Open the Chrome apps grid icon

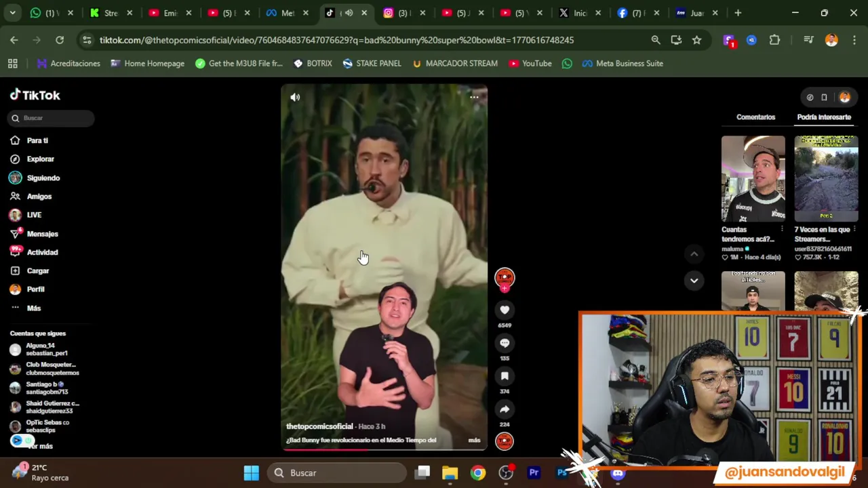coord(12,64)
